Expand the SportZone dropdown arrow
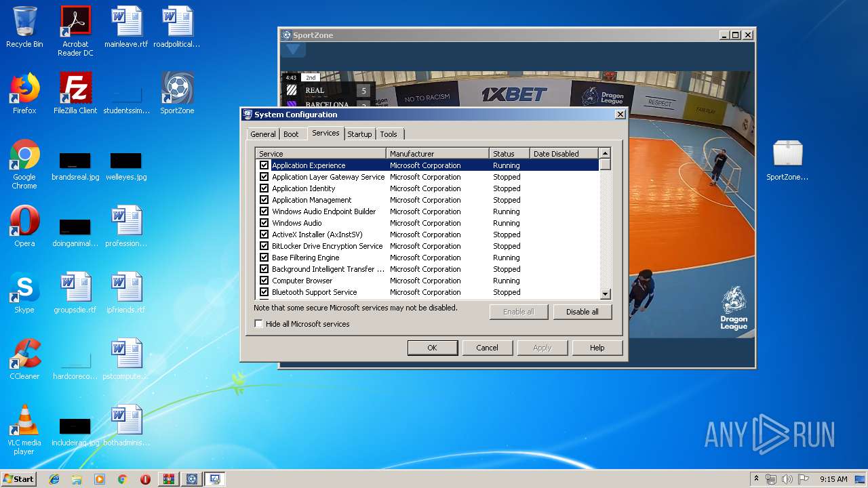 click(293, 49)
